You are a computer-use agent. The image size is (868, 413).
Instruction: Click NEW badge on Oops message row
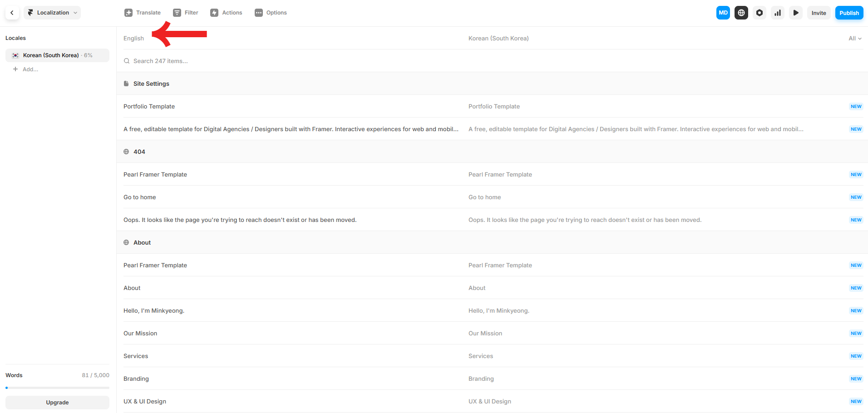coord(856,220)
